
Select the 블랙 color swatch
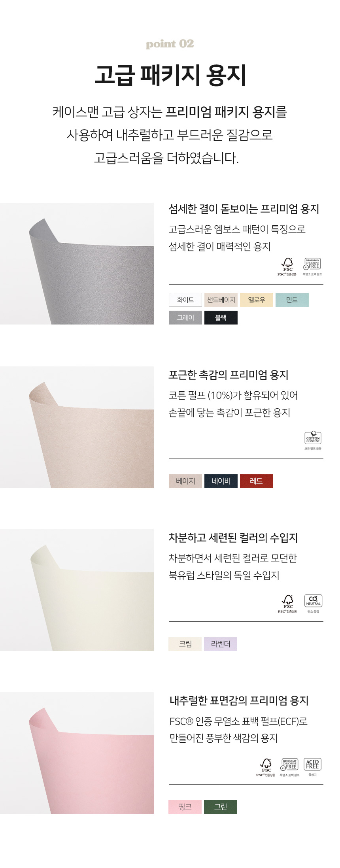221,317
